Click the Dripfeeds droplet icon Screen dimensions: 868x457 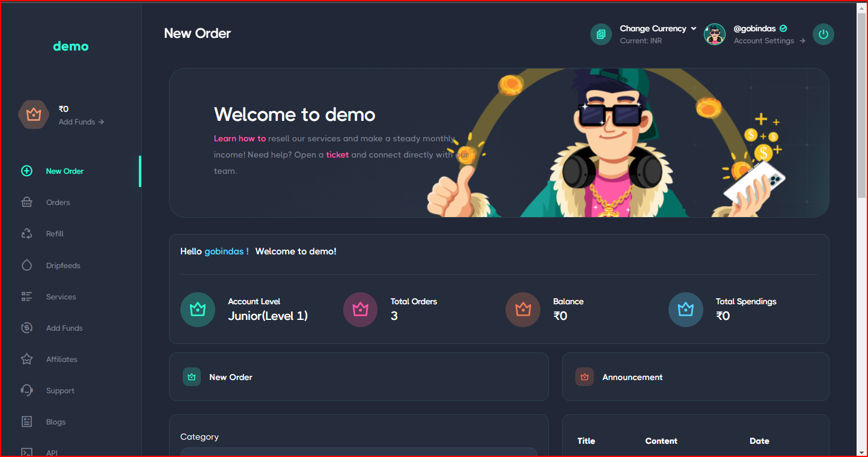point(26,265)
